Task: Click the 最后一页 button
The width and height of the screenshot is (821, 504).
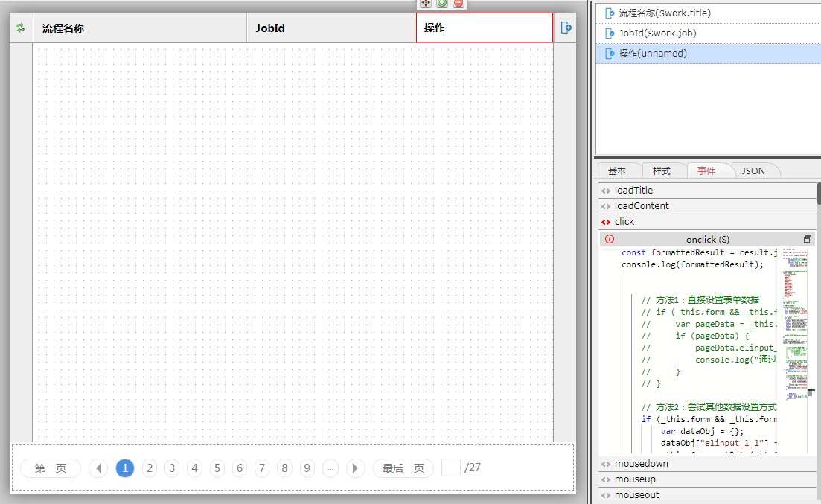Action: tap(403, 468)
